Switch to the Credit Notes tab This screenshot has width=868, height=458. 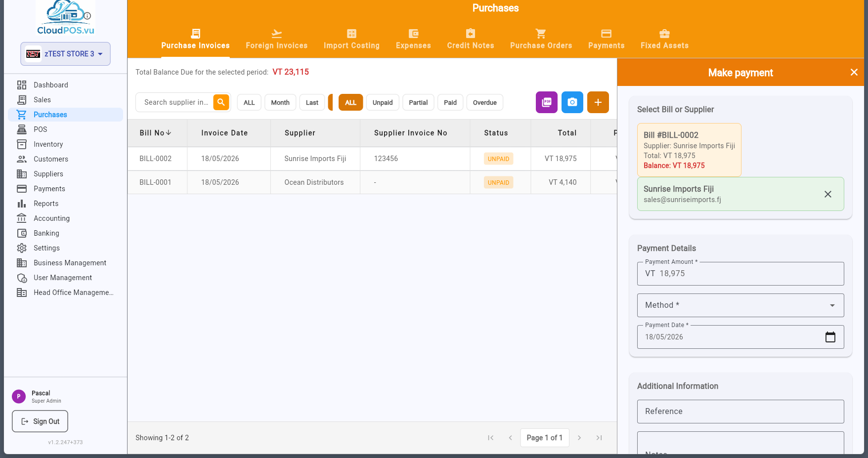point(471,39)
